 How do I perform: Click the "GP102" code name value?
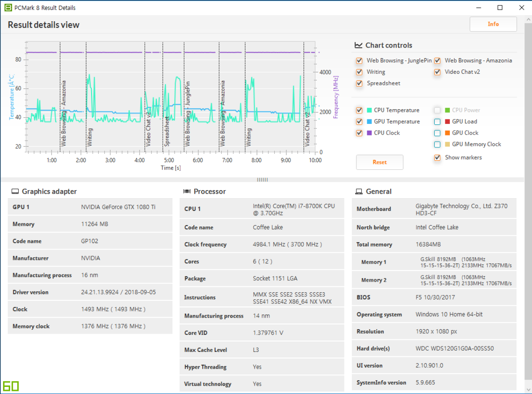[x=90, y=241]
